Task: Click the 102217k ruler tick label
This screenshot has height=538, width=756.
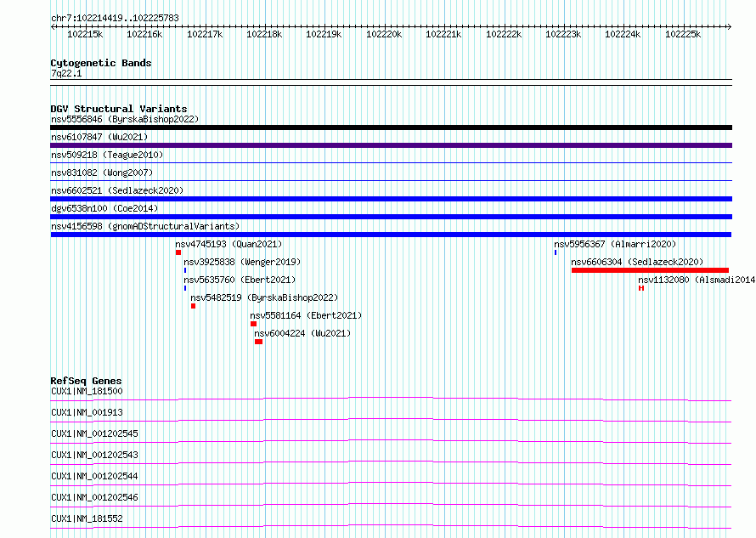Action: [x=205, y=34]
